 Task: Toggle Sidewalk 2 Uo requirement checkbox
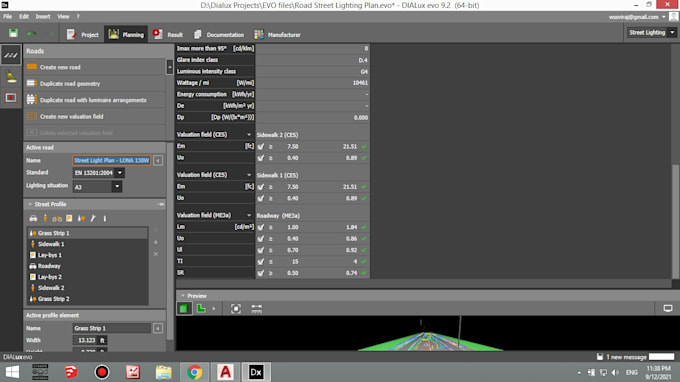point(261,158)
